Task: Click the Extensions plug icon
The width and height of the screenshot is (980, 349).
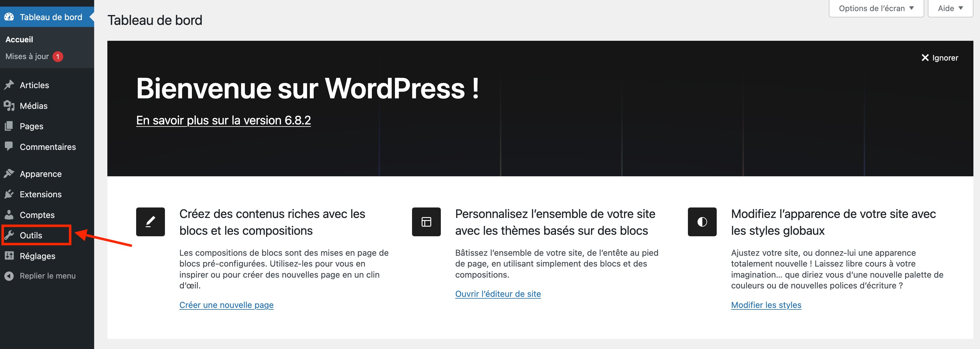Action: tap(9, 194)
